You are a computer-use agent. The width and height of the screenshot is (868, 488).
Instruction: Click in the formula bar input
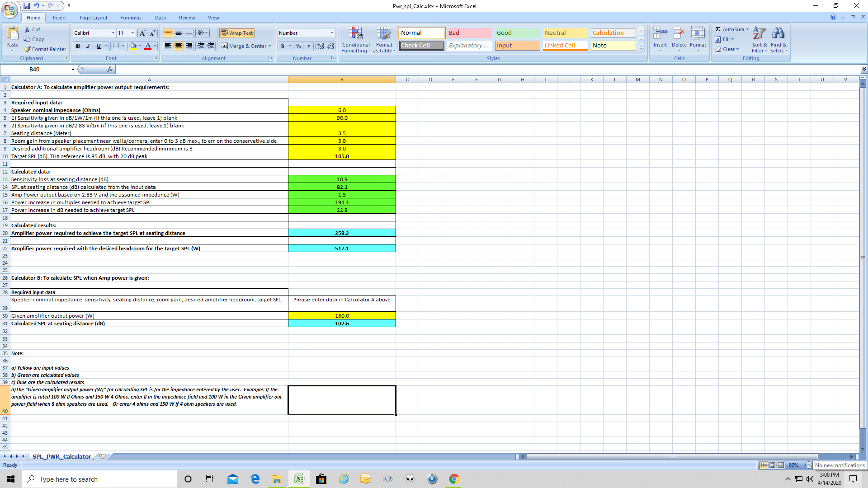coord(487,69)
